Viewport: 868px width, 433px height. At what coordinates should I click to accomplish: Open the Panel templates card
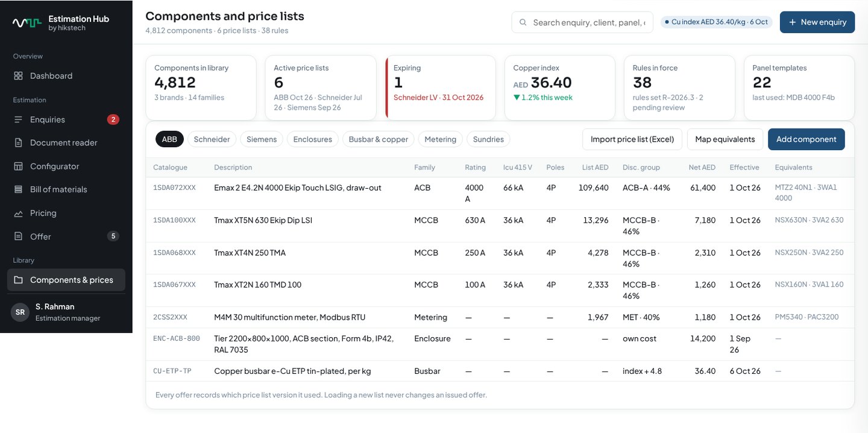[x=799, y=88]
